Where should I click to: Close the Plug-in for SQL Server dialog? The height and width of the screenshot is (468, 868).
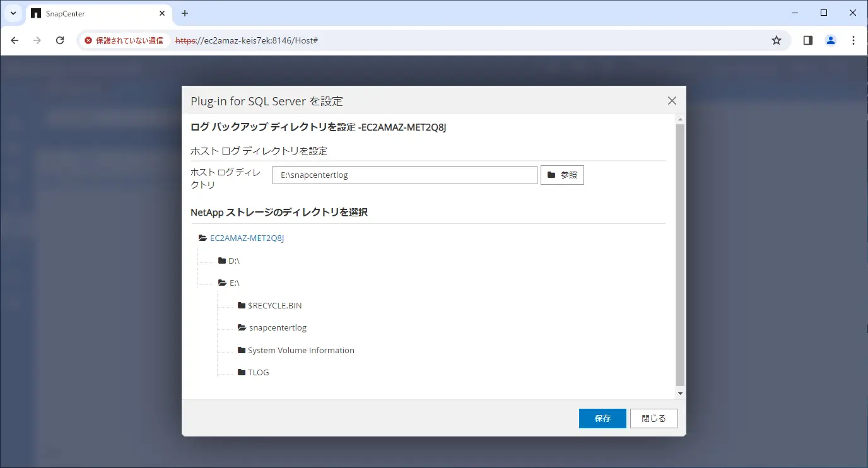point(672,101)
